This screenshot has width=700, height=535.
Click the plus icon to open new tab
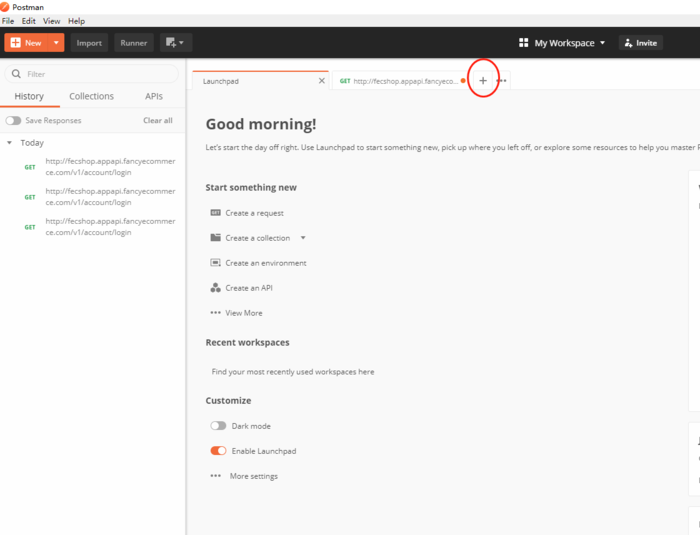pyautogui.click(x=483, y=81)
